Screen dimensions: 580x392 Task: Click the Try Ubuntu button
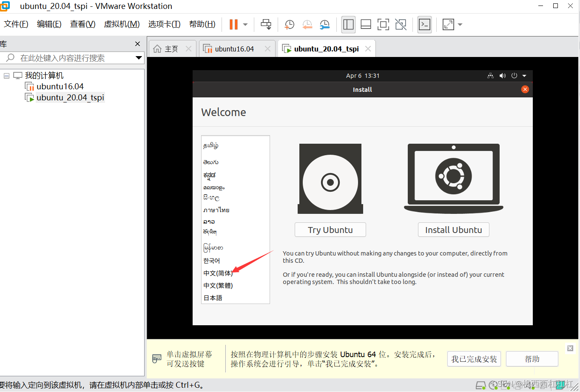(330, 230)
